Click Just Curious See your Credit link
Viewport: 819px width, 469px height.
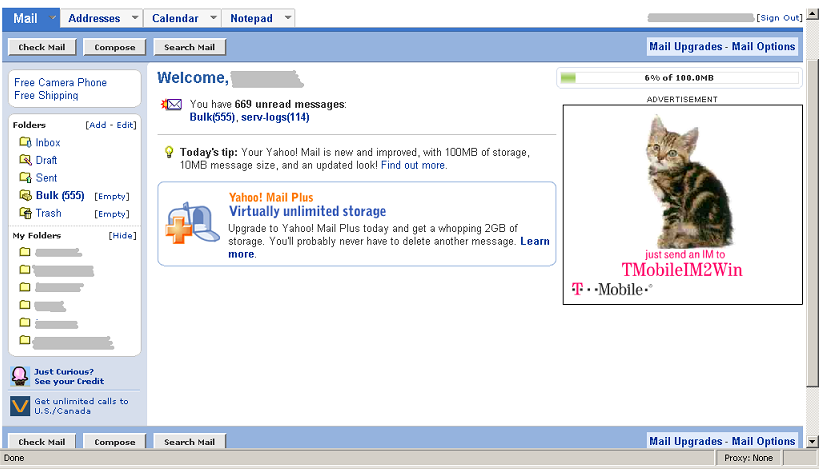pyautogui.click(x=69, y=377)
